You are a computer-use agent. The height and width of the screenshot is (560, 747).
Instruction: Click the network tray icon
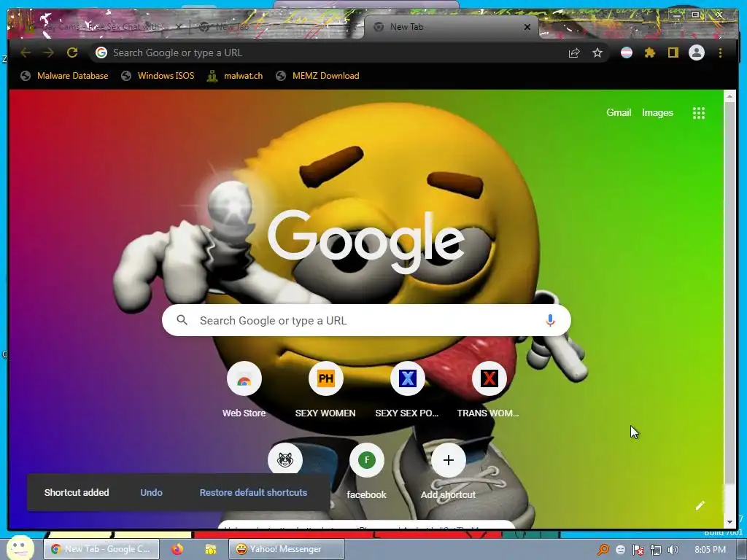click(656, 550)
